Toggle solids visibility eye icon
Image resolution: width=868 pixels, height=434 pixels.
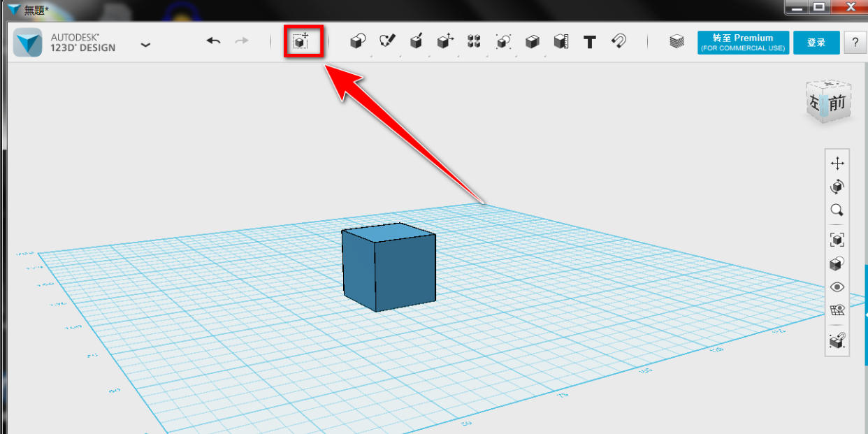(x=837, y=287)
